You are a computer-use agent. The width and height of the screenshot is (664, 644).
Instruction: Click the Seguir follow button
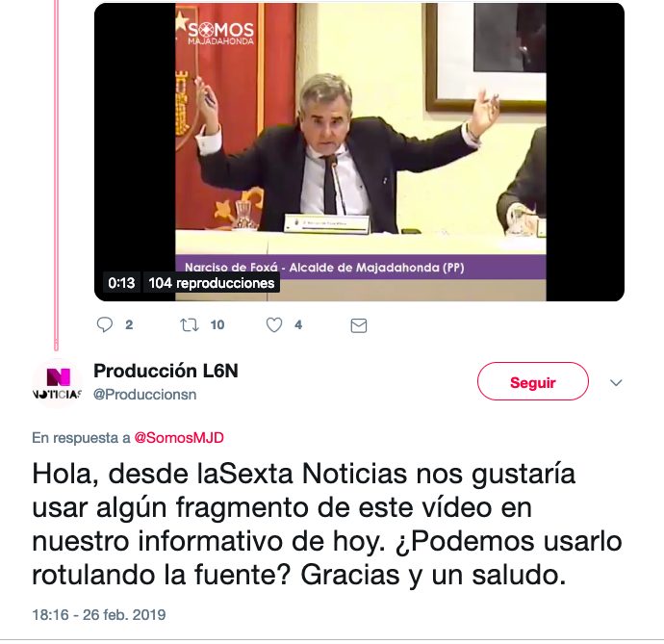533,381
